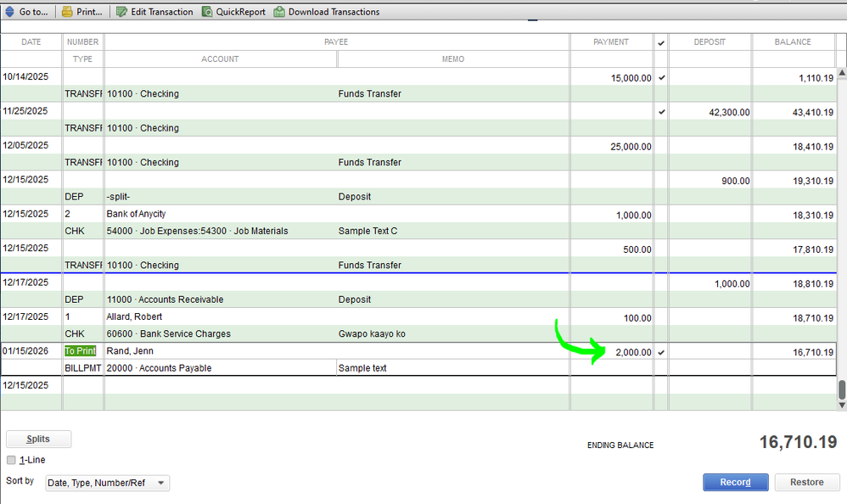Screen dimensions: 847x504
Task: Click account 54000 · Job Expenses:54300 · Job Materials
Action: (197, 231)
